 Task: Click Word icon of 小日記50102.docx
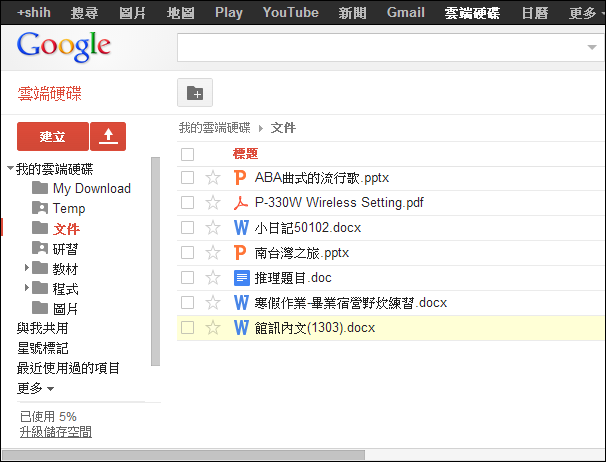click(x=241, y=228)
